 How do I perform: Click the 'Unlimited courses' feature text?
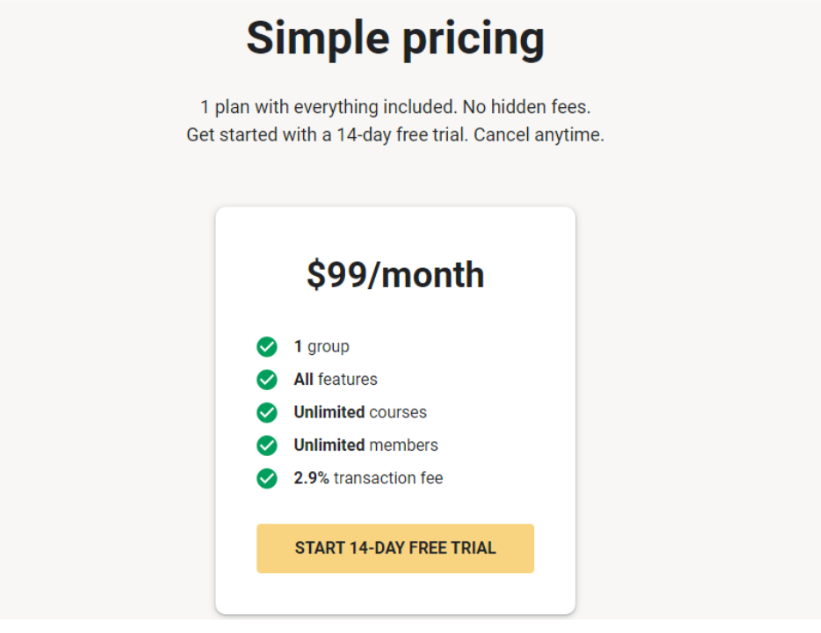[x=360, y=412]
